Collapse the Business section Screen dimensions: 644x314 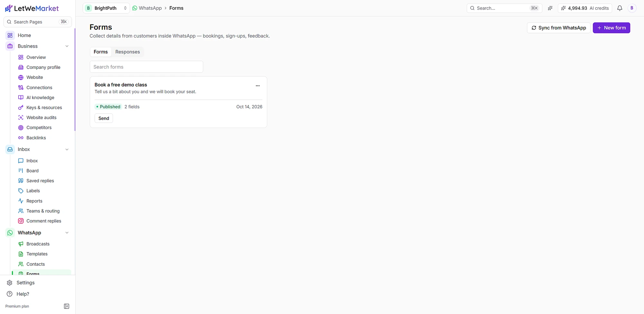[67, 46]
